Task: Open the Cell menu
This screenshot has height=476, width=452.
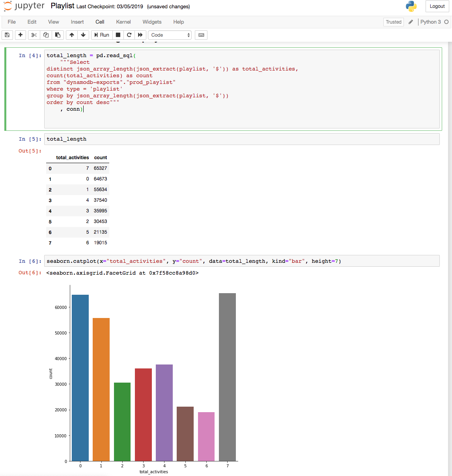Action: [x=100, y=22]
